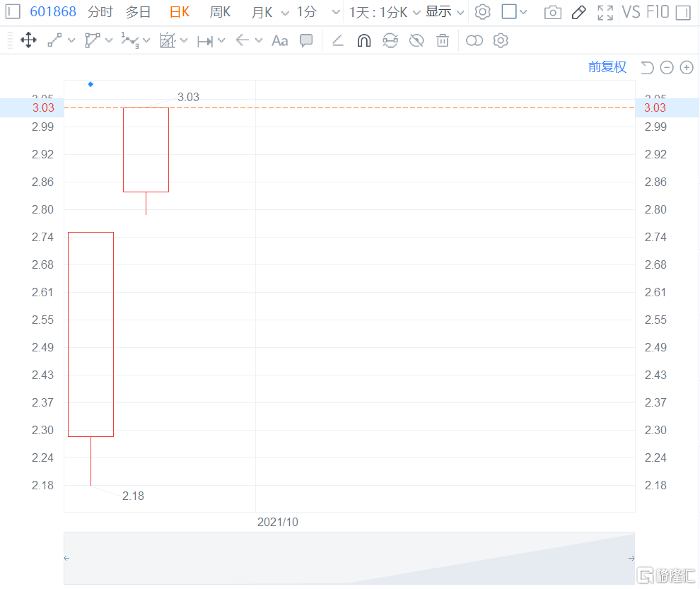The width and height of the screenshot is (700, 589).
Task: Expand the analysis tool options arrow
Action: click(184, 40)
